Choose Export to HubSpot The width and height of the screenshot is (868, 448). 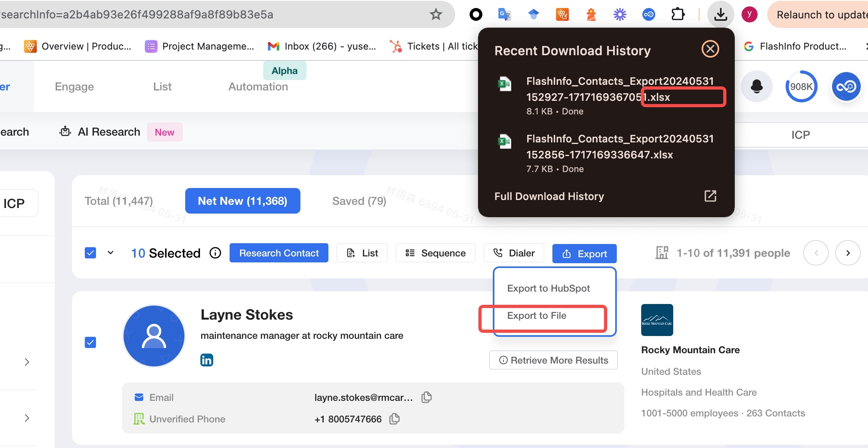click(x=548, y=288)
